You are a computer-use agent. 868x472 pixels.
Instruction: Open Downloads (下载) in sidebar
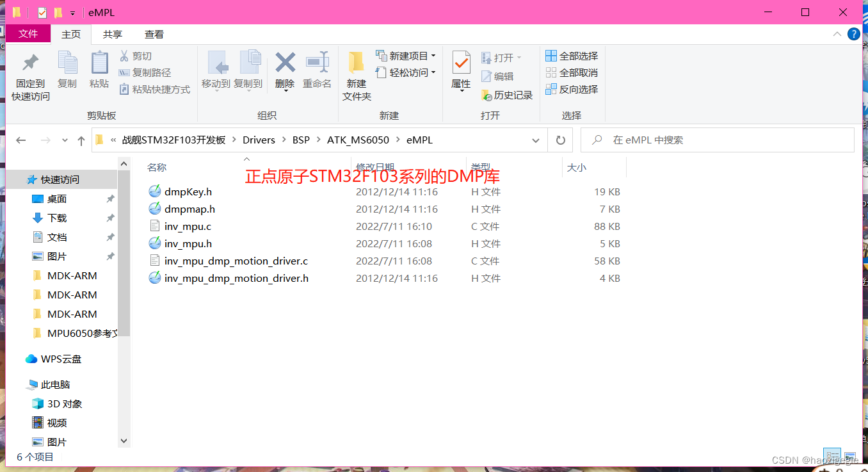(x=57, y=218)
